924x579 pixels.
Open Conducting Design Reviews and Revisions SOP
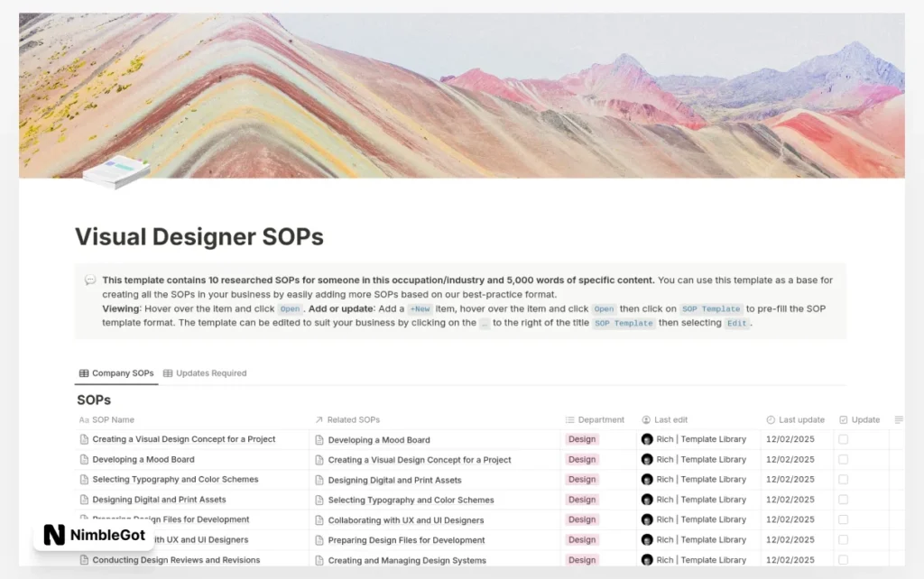[x=176, y=559]
